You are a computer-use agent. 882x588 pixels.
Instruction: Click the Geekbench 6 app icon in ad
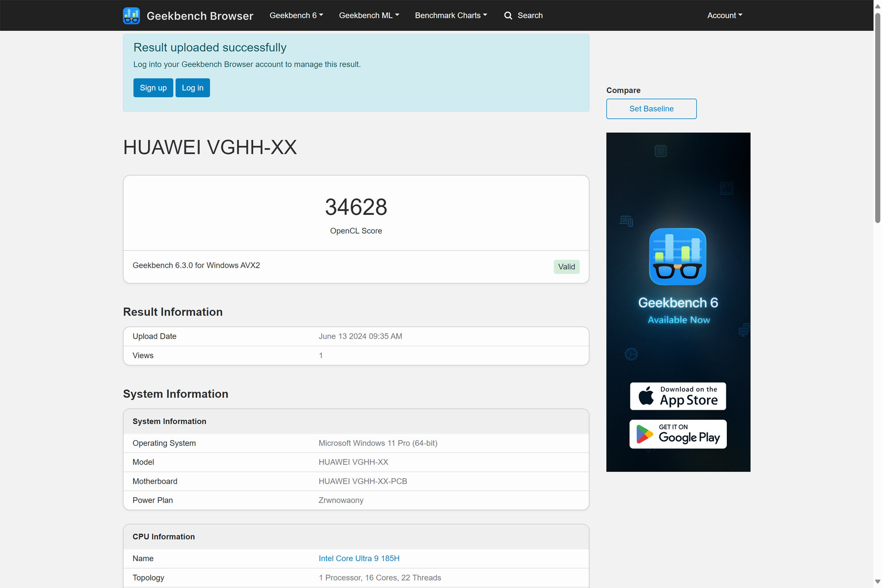pyautogui.click(x=678, y=256)
